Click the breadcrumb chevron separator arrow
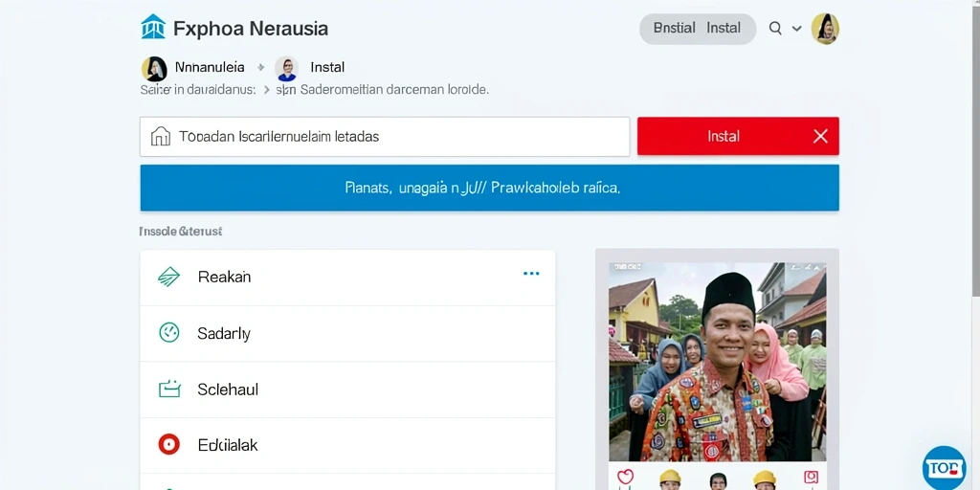 pos(266,90)
